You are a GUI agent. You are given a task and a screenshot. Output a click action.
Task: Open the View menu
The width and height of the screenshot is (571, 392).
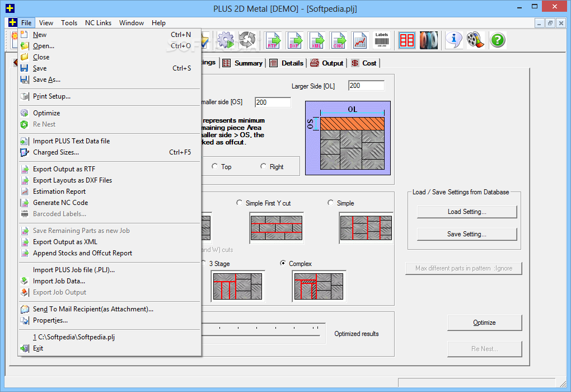[46, 22]
